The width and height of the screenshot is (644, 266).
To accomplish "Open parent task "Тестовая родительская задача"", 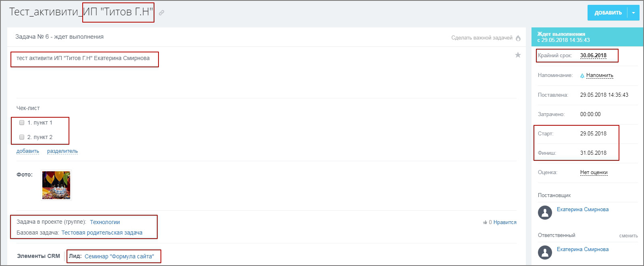I will [x=102, y=233].
